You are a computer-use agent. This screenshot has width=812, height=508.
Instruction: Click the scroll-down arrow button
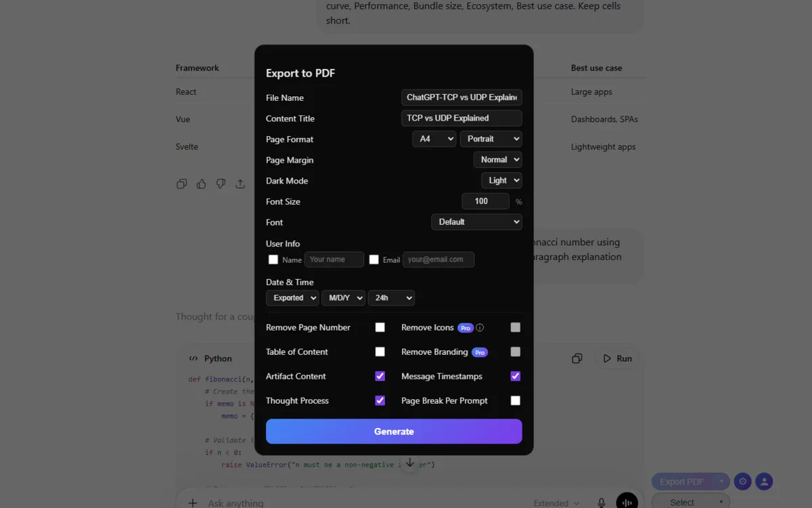[409, 463]
